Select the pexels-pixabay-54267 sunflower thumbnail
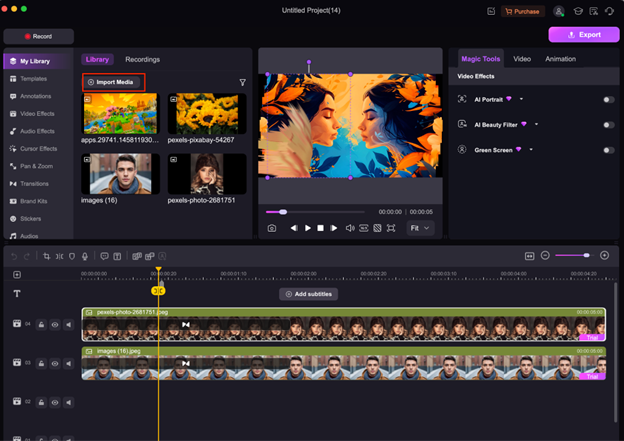 click(207, 114)
